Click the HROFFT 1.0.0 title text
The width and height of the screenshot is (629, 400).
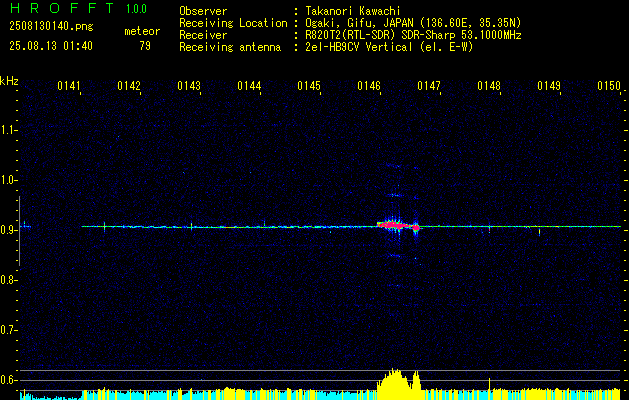click(x=78, y=8)
